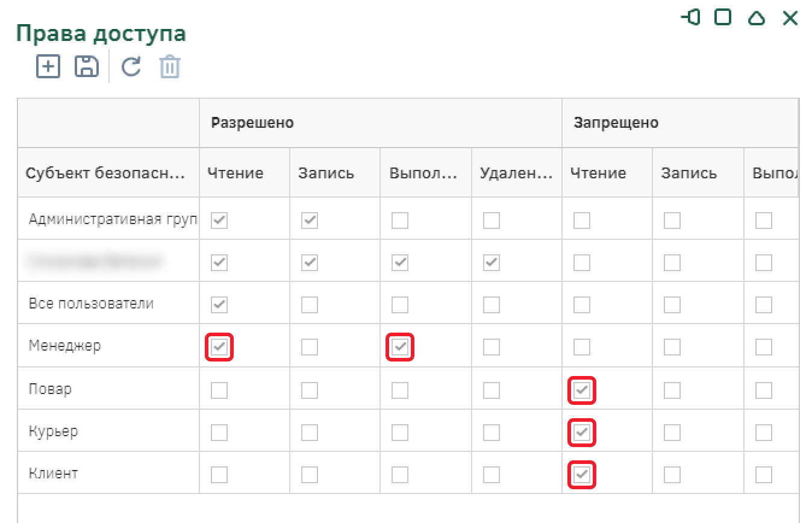Uncheck denied read for Курьер
Screen dimensions: 812x523
tap(582, 433)
